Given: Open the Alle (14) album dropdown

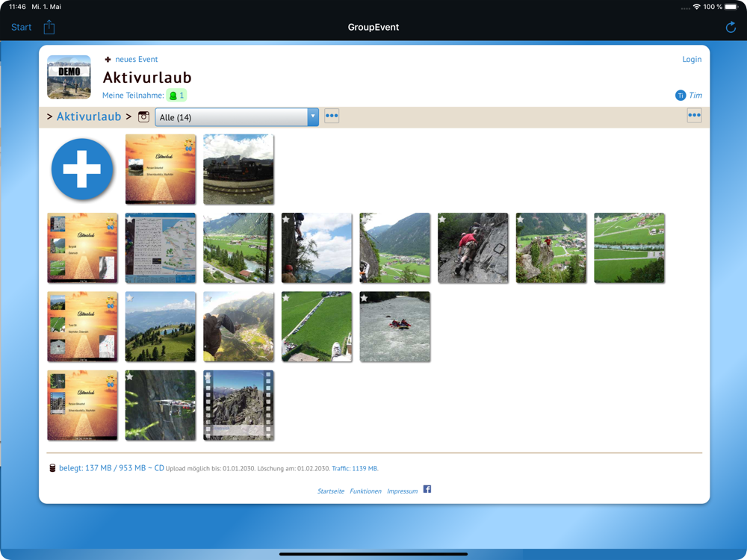Looking at the screenshot, I should [237, 117].
